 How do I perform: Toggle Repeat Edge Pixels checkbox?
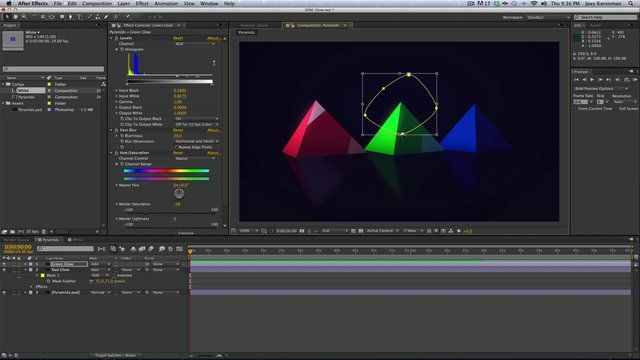click(x=176, y=147)
